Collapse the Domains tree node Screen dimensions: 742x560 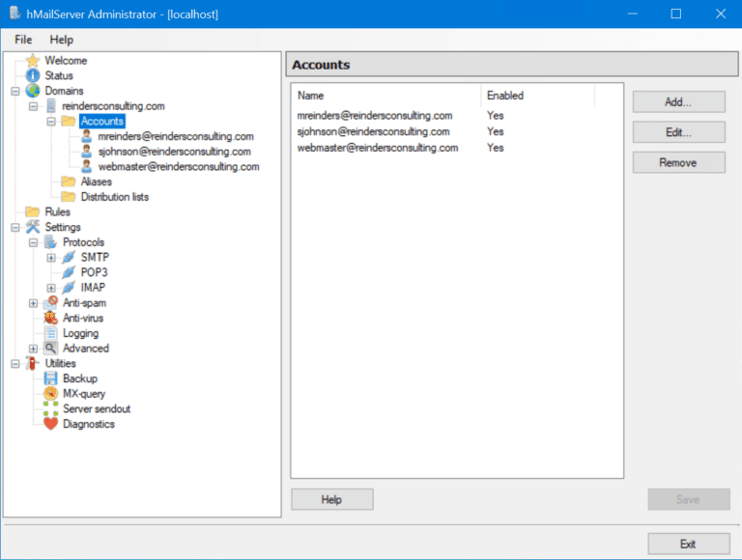pyautogui.click(x=15, y=91)
